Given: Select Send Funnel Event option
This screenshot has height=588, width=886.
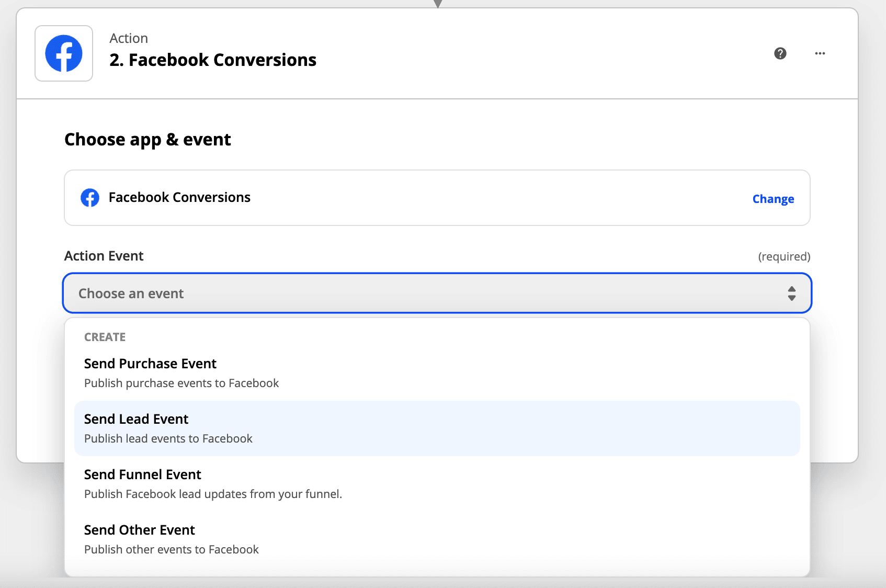Looking at the screenshot, I should coord(437,484).
